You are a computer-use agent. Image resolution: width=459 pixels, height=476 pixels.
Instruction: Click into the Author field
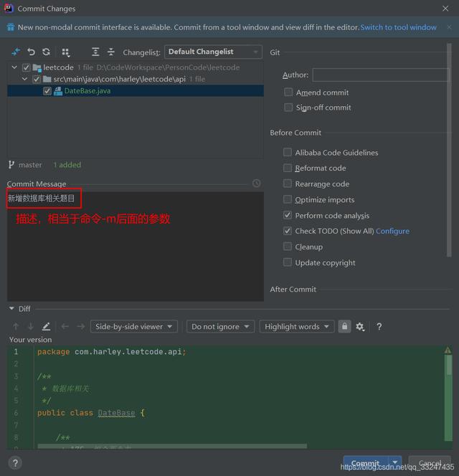(x=381, y=75)
